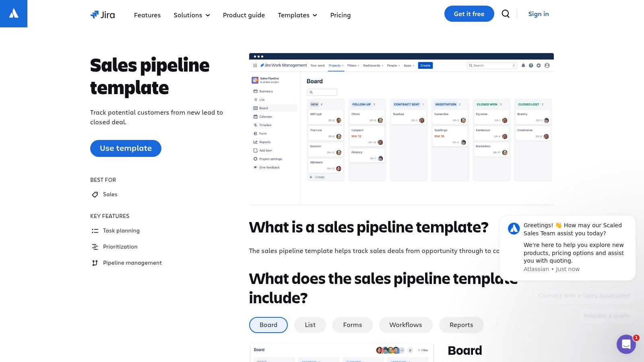This screenshot has height=362, width=644.
Task: Click the Add item entry in the preview sidebar
Action: pyautogui.click(x=275, y=150)
